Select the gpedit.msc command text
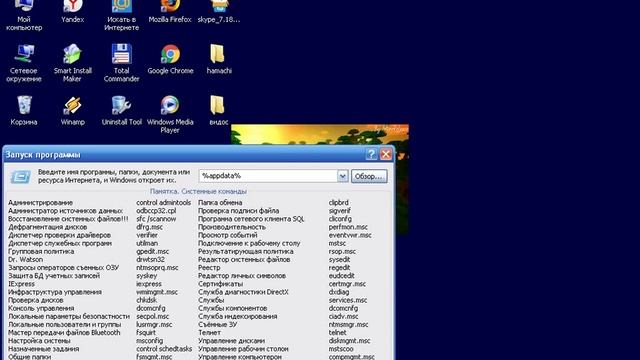Screen dimensions: 640x360 [153, 251]
